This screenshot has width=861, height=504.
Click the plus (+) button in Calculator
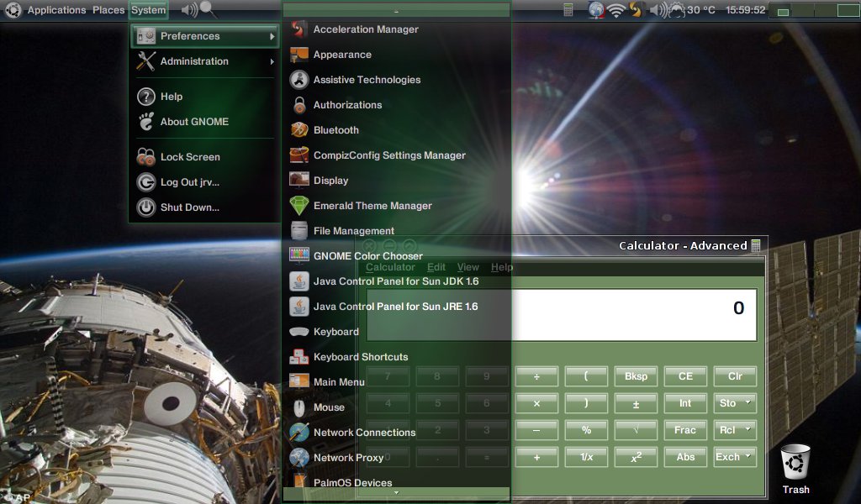coord(536,457)
